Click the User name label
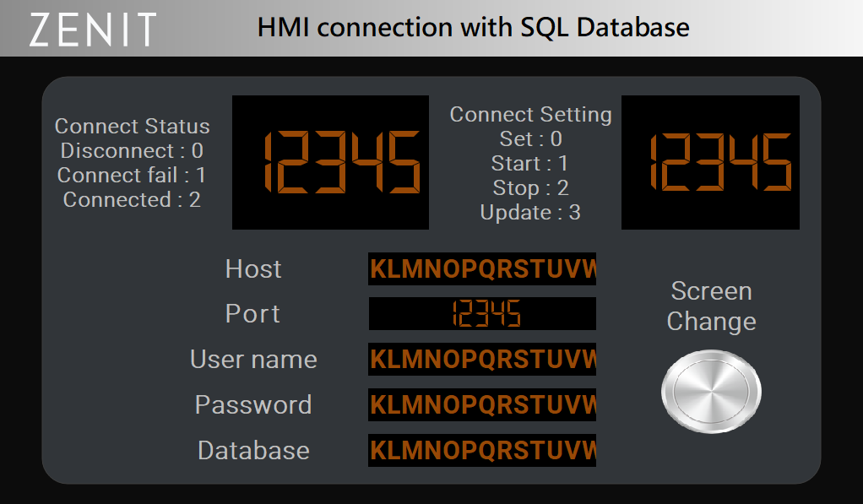863x504 pixels. point(253,360)
